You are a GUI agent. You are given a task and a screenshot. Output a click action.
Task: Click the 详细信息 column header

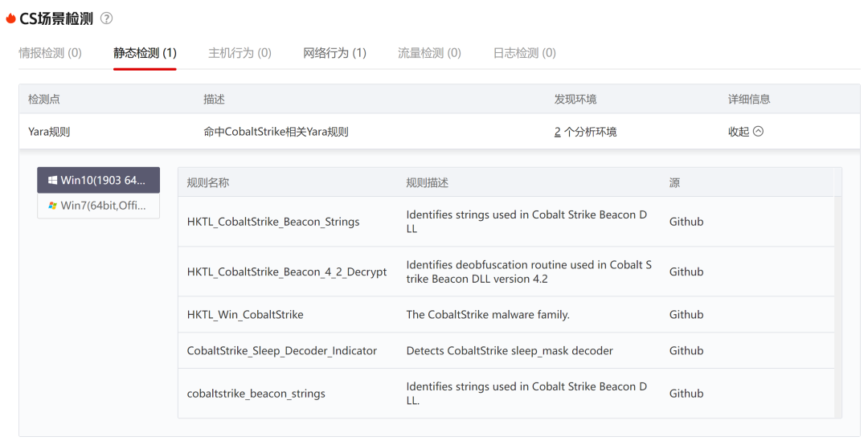749,99
